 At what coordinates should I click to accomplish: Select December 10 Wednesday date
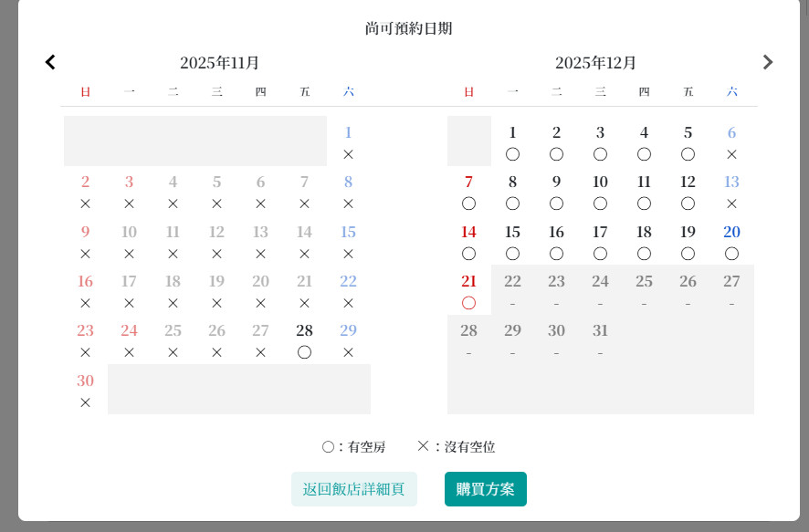tap(600, 182)
